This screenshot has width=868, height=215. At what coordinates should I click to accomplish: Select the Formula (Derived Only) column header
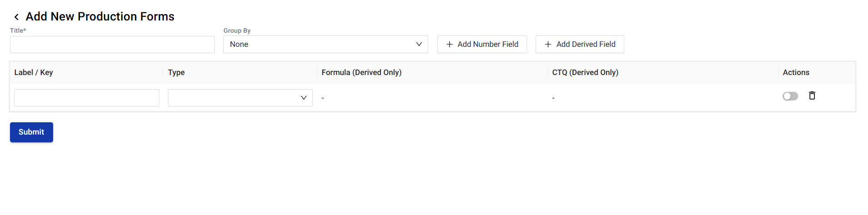(x=361, y=73)
